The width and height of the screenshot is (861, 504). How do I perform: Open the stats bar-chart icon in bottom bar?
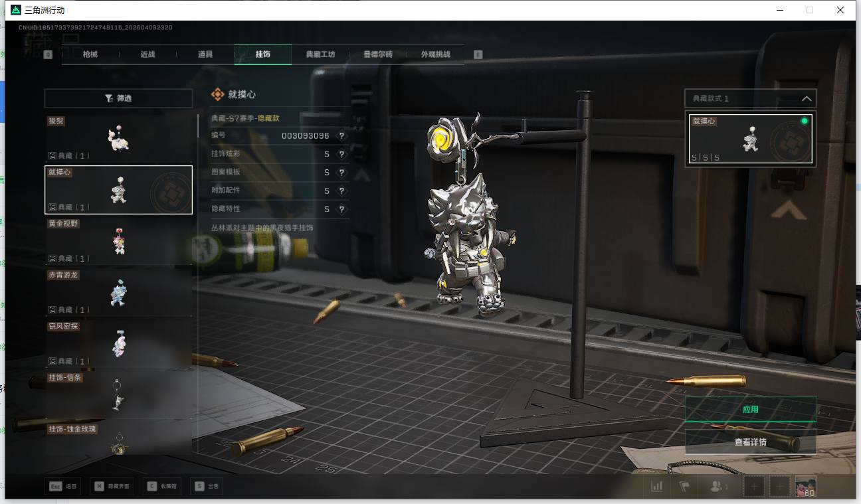[656, 486]
